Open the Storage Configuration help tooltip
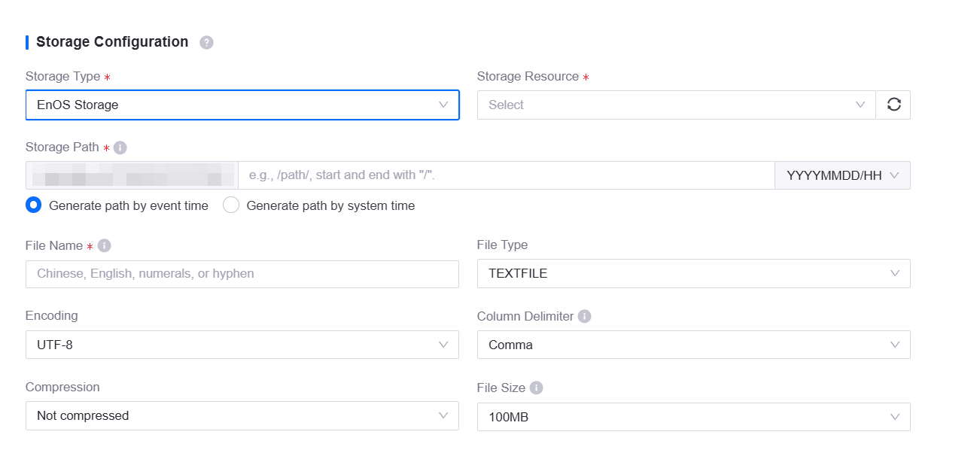 click(x=205, y=42)
